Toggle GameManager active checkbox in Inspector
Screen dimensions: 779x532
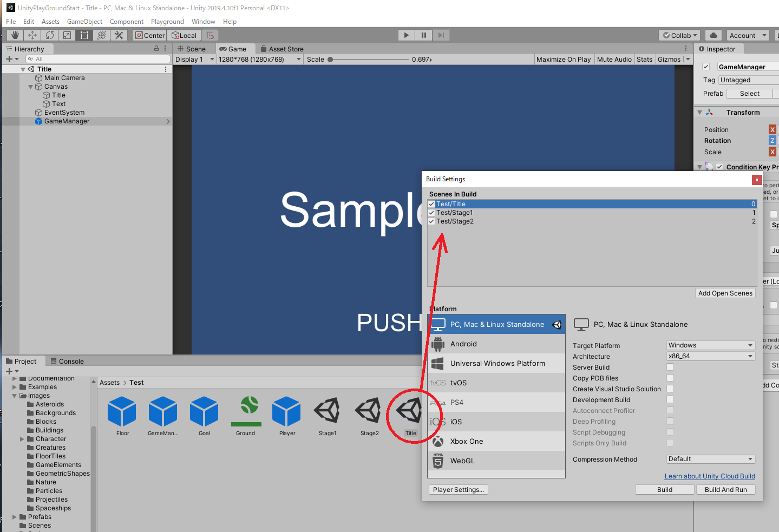point(706,67)
